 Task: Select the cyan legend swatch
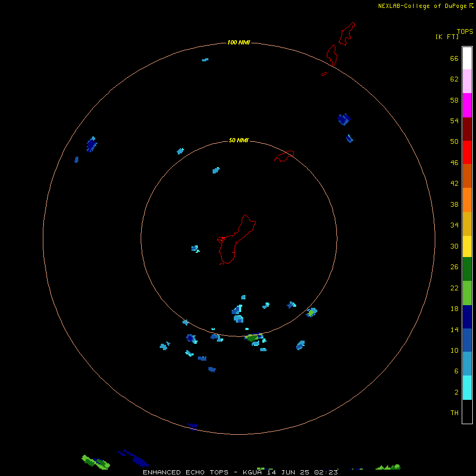(x=467, y=388)
